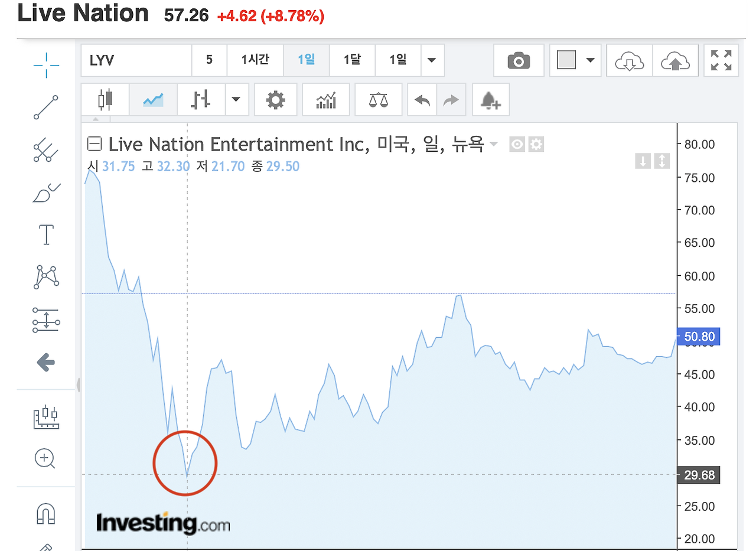Screen dimensions: 756x551
Task: Click the 80.00 price axis label
Action: 699,144
